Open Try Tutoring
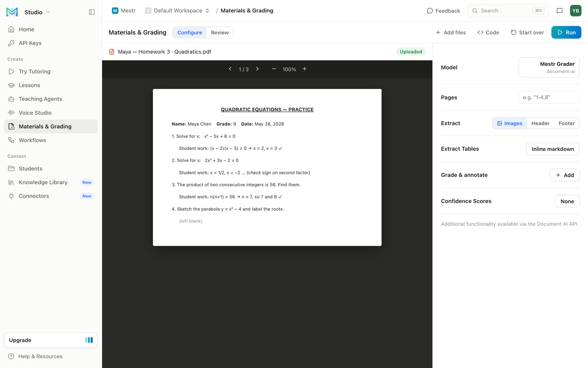The image size is (588, 368). [51, 71]
